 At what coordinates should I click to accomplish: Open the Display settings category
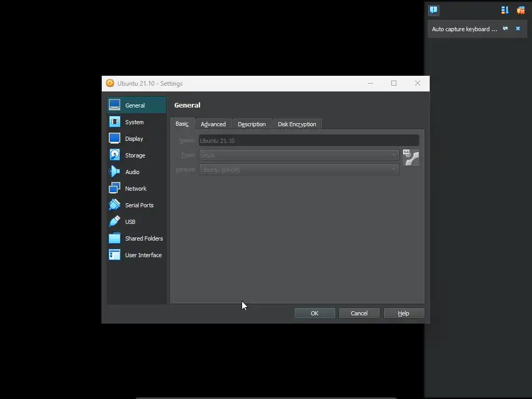coord(137,138)
